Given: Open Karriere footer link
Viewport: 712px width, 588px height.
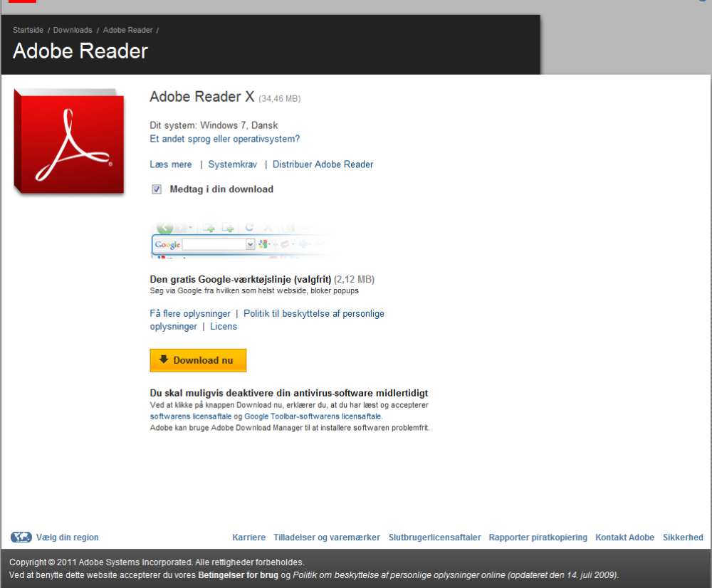Looking at the screenshot, I should (x=248, y=537).
